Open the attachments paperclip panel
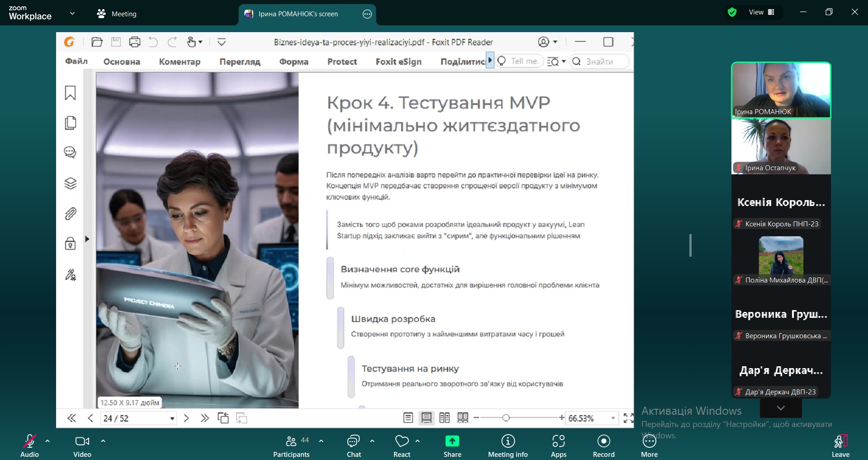This screenshot has width=868, height=460. click(70, 214)
